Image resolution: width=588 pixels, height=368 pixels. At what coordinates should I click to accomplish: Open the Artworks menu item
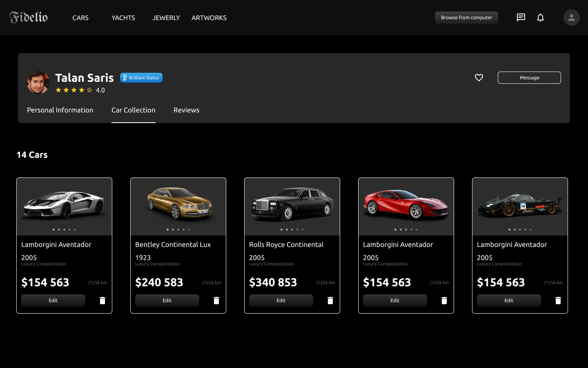point(209,18)
